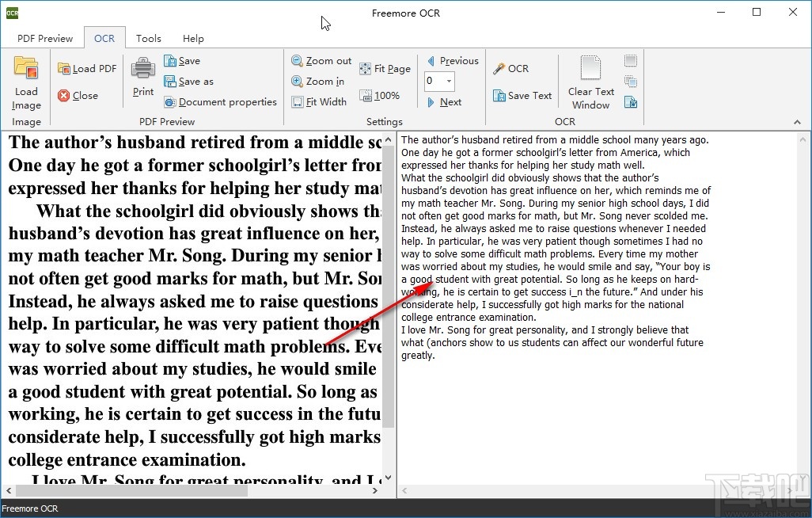Expand the page number dropdown

point(450,81)
